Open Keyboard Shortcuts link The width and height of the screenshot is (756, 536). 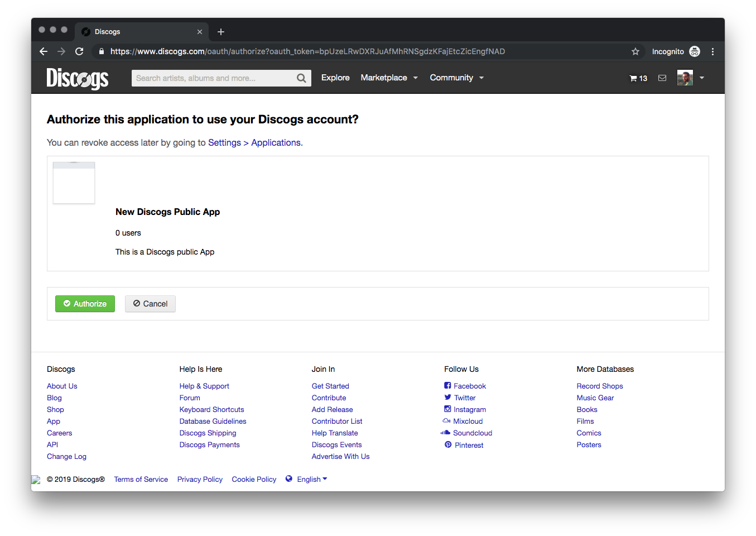click(211, 409)
